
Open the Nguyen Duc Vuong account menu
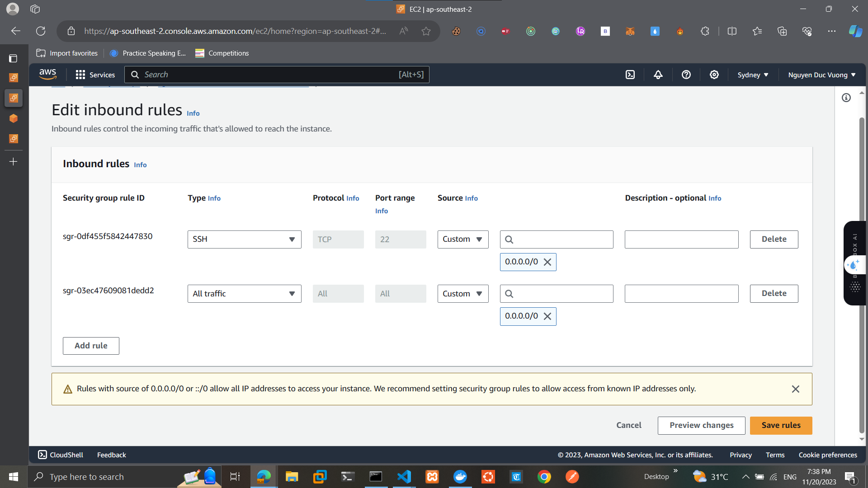point(822,75)
